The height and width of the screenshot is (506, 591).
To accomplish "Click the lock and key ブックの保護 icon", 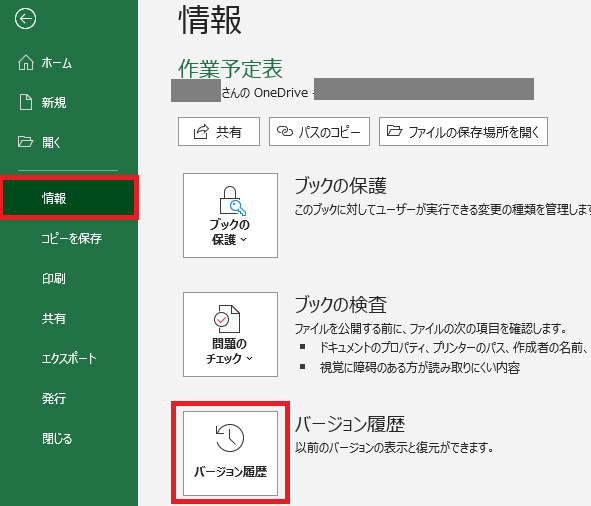I will pyautogui.click(x=232, y=201).
